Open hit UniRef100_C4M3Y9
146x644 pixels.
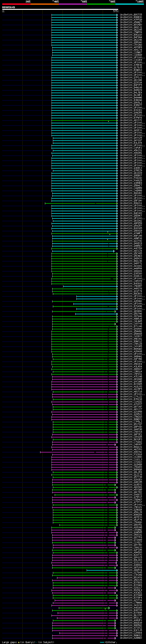tap(131, 281)
